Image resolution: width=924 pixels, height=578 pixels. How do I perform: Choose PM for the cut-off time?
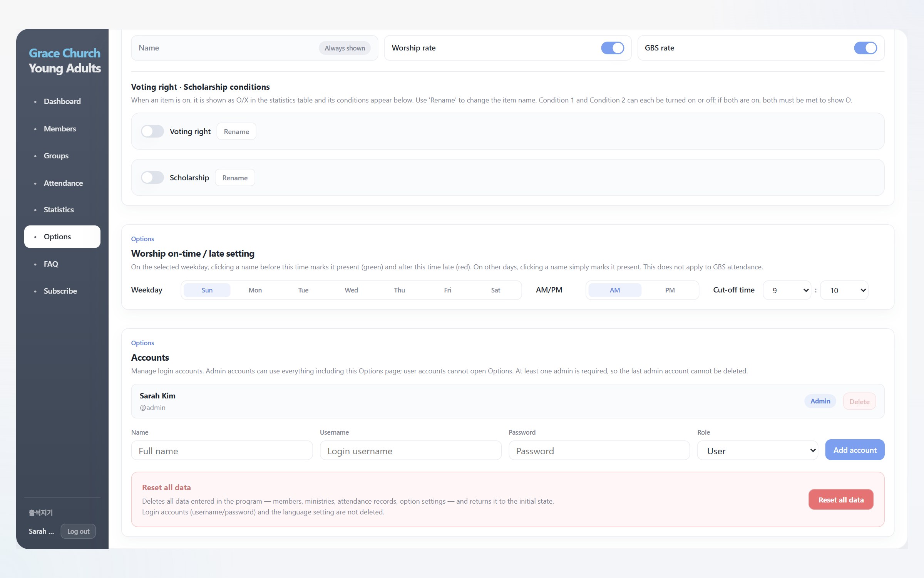(670, 290)
